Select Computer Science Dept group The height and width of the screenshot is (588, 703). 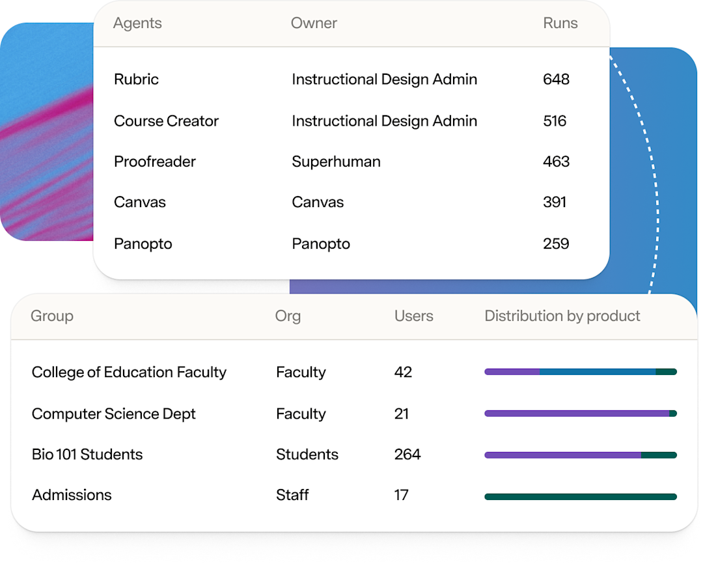114,414
